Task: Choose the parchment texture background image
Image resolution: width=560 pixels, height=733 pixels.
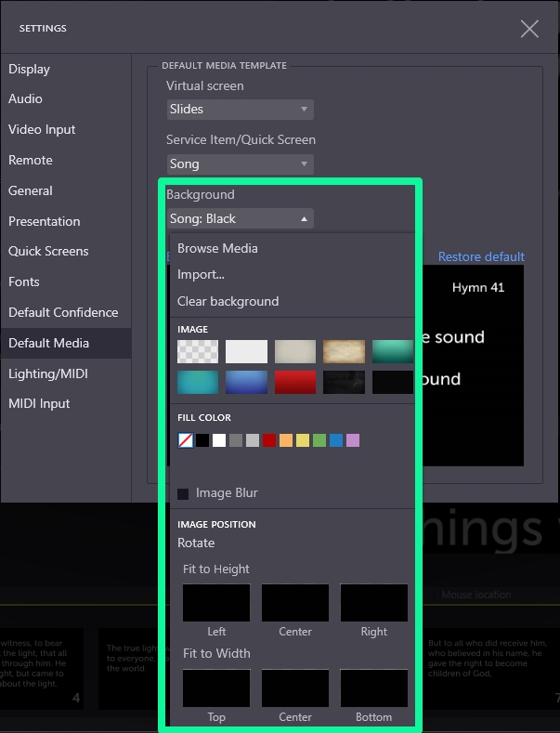Action: (x=344, y=351)
